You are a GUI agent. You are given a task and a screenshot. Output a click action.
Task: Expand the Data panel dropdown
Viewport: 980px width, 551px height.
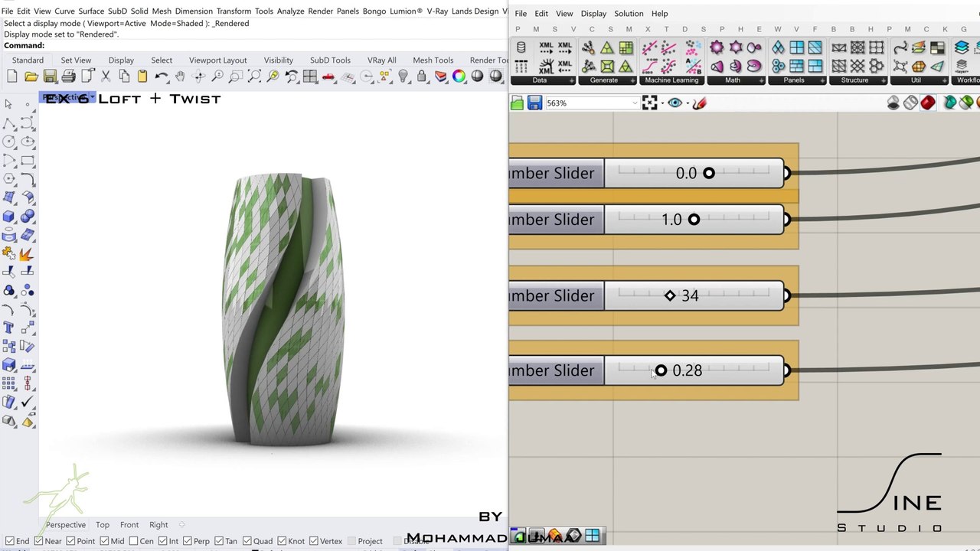pyautogui.click(x=571, y=80)
